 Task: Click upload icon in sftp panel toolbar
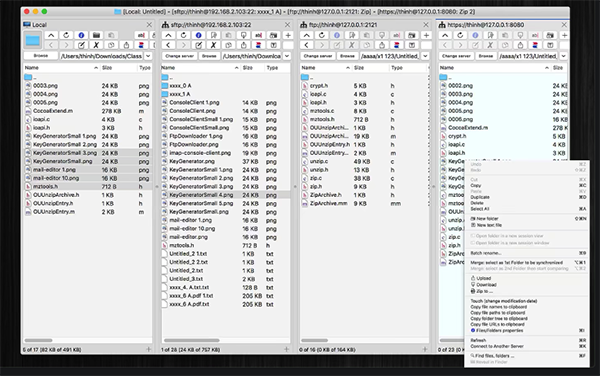coord(243,45)
